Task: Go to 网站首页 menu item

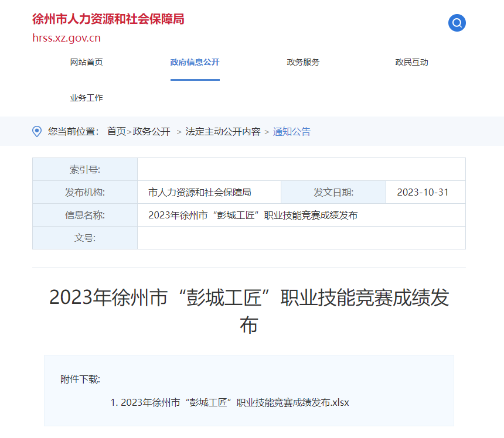Action: coord(87,62)
